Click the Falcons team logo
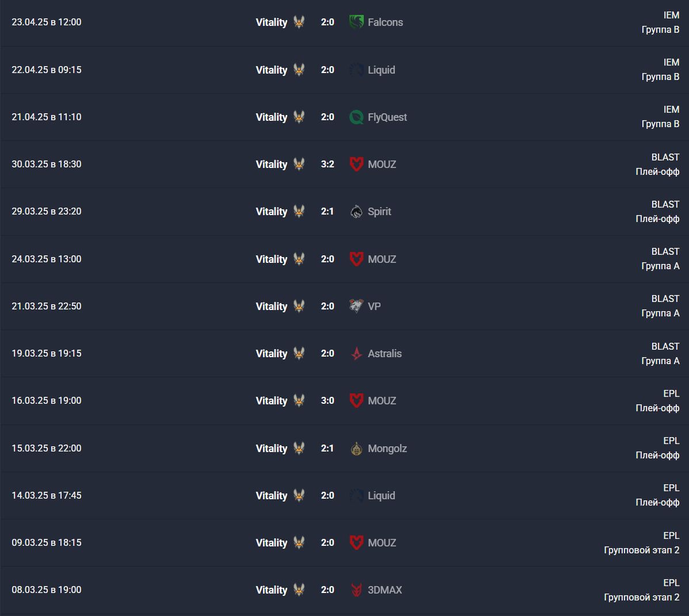This screenshot has height=616, width=689. coord(356,21)
